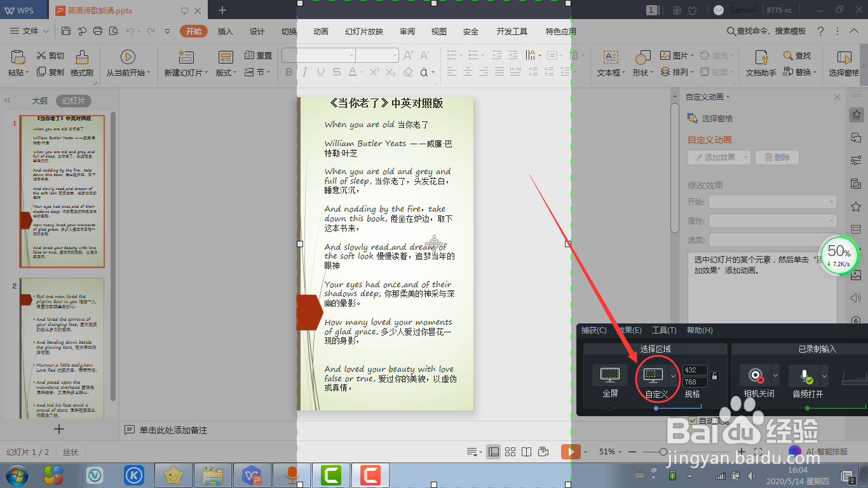This screenshot has height=488, width=868.
Task: Click the AI smart layout (AI-智能排版) button
Action: 818,452
